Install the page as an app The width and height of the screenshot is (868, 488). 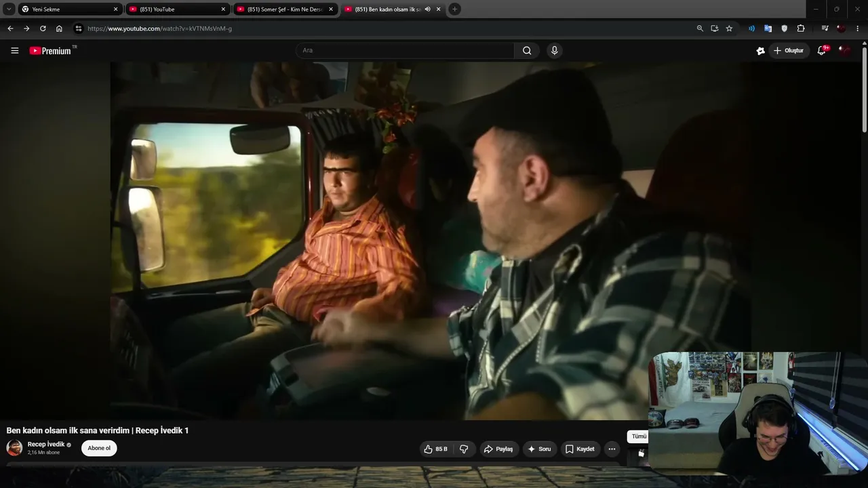tap(715, 28)
